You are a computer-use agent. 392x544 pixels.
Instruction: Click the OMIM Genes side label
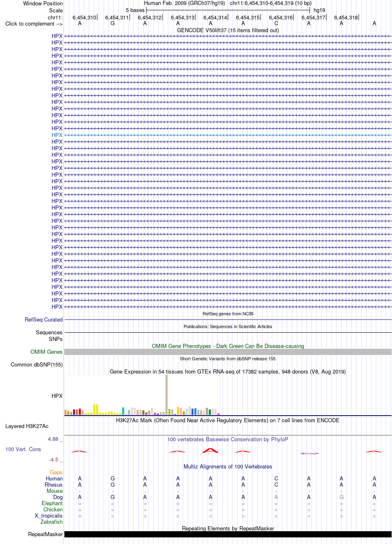[47, 352]
